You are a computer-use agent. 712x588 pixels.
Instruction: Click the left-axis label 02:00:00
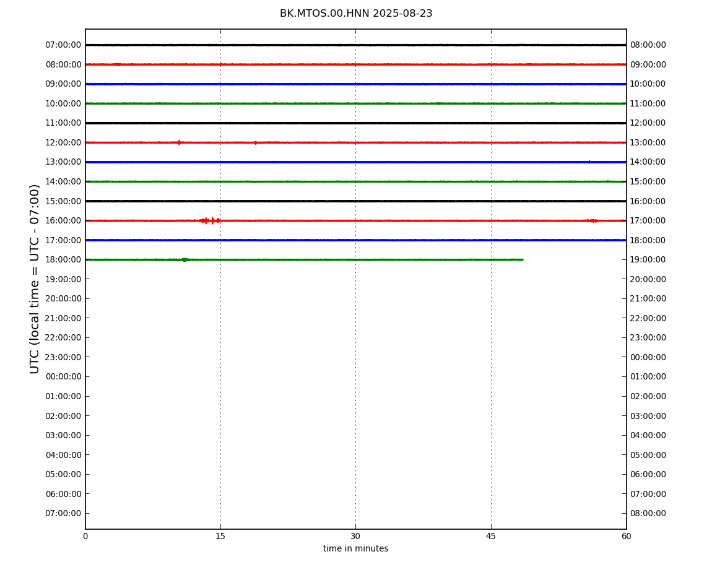pos(64,416)
